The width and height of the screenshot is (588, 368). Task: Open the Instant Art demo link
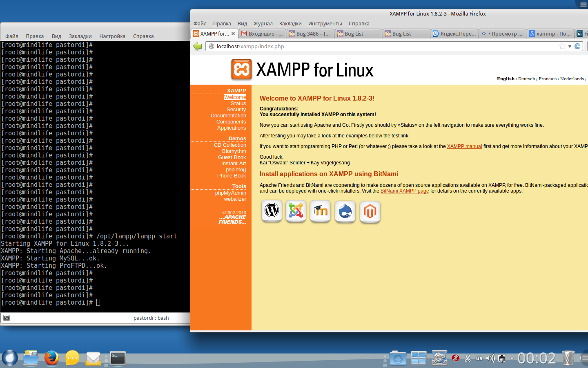[x=234, y=164]
